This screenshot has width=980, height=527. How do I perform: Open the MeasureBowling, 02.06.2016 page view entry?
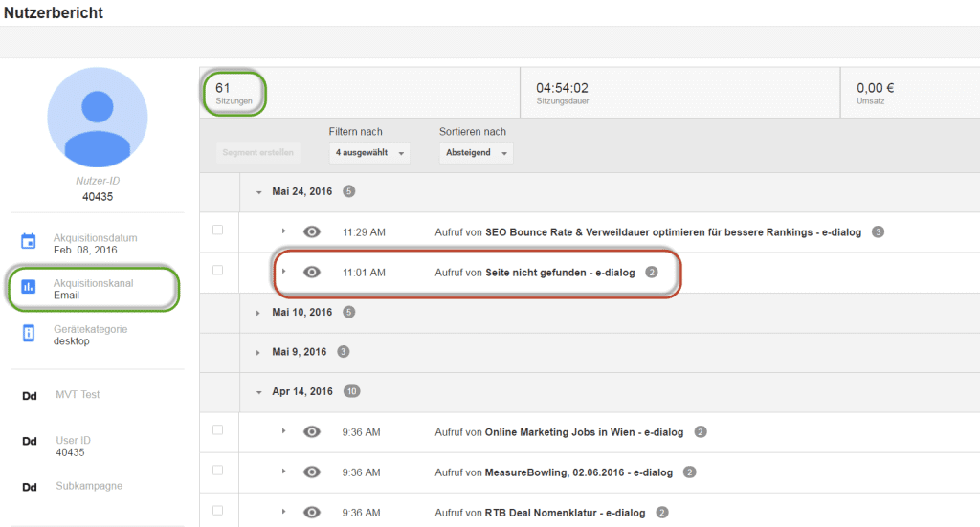pyautogui.click(x=578, y=472)
